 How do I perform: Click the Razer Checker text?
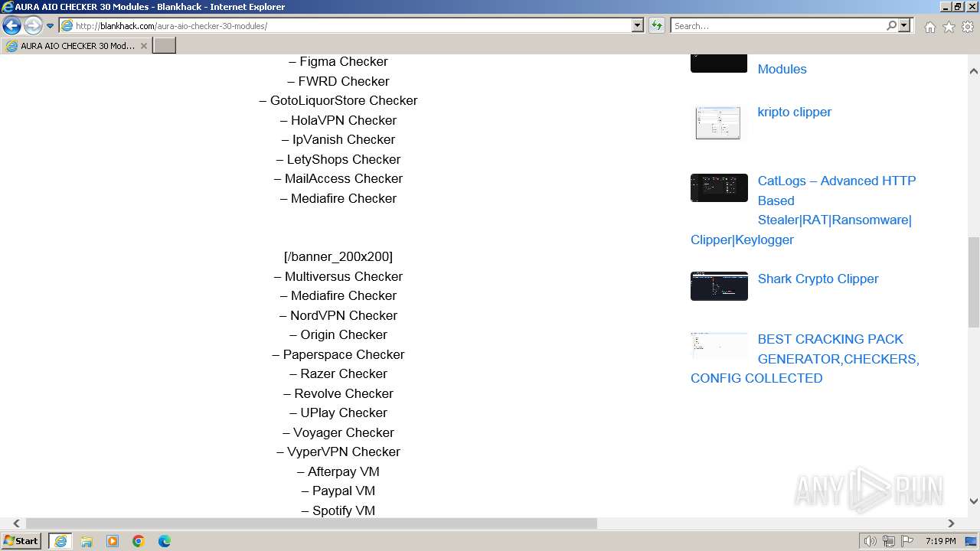tap(338, 373)
